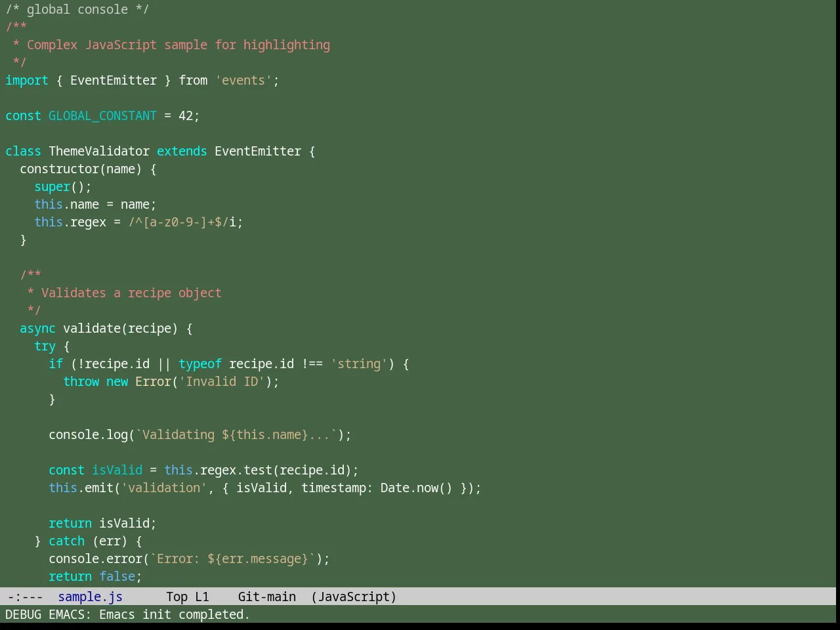Click 'constructor(name)' method definition
The image size is (840, 630).
(x=81, y=169)
